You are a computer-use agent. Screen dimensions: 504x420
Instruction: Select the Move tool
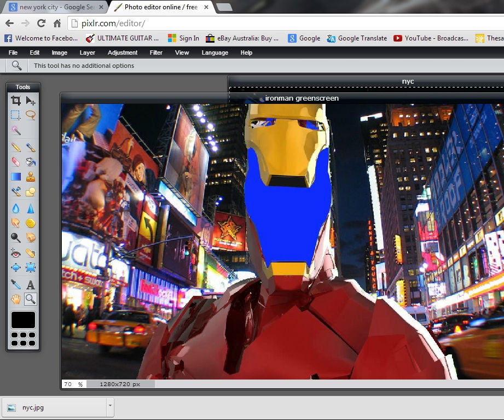pyautogui.click(x=31, y=101)
